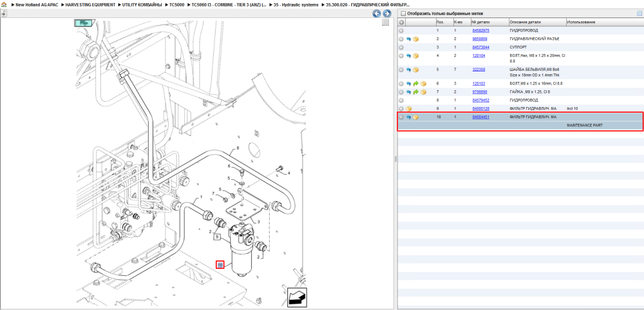Click the teal arrow icon atop the diagram
The width and height of the screenshot is (644, 310).
point(84,23)
